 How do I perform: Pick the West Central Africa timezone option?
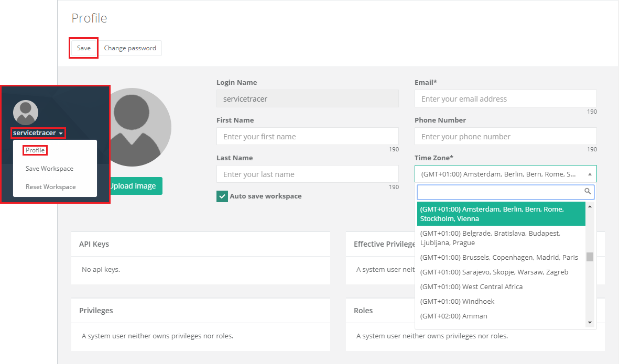471,287
